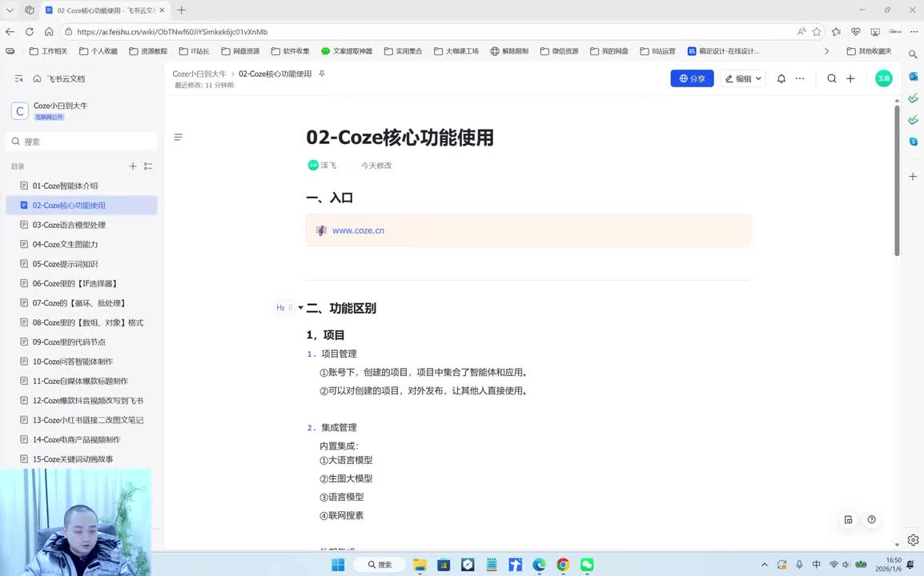Viewport: 924px width, 576px height.
Task: Open the document outline icon
Action: (x=178, y=137)
